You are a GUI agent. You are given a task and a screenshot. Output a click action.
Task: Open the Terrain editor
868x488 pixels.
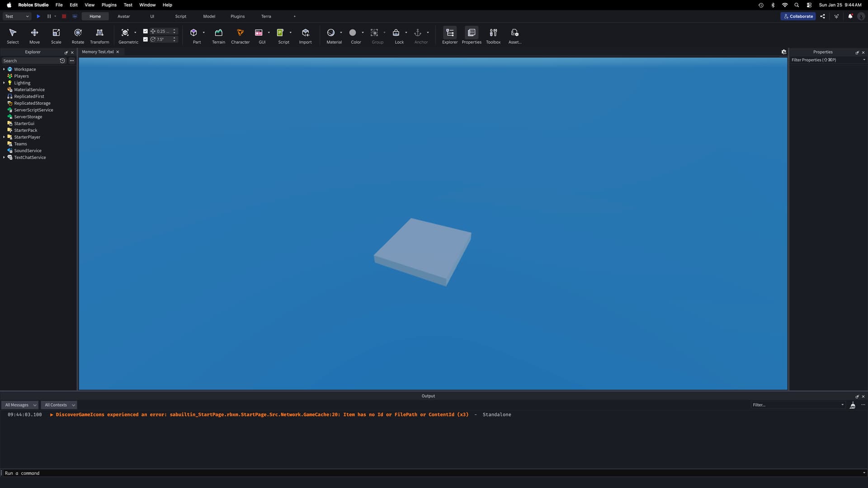pyautogui.click(x=218, y=36)
